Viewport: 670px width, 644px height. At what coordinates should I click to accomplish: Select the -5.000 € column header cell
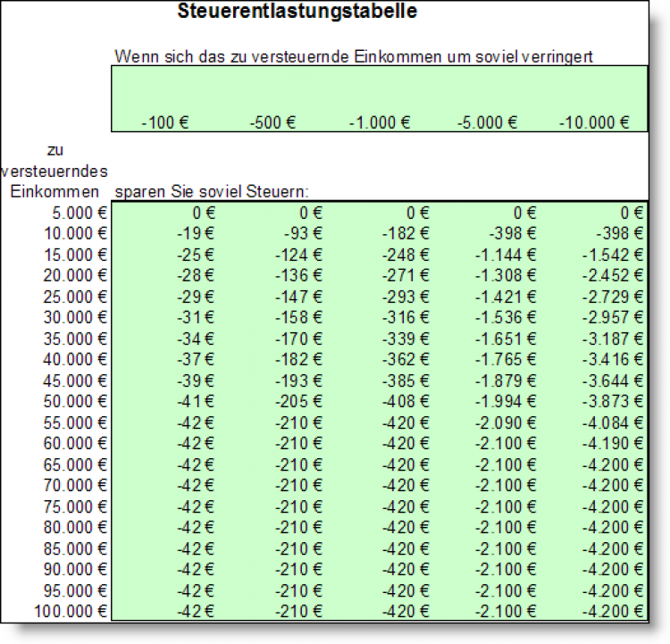487,122
